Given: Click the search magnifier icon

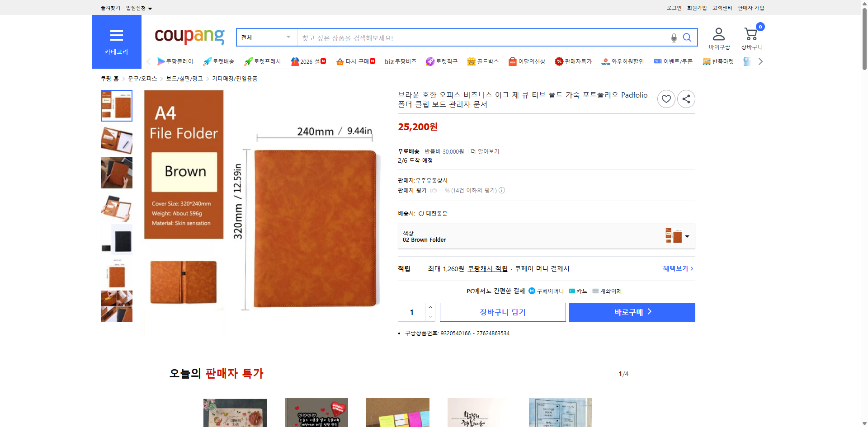Looking at the screenshot, I should click(x=687, y=38).
